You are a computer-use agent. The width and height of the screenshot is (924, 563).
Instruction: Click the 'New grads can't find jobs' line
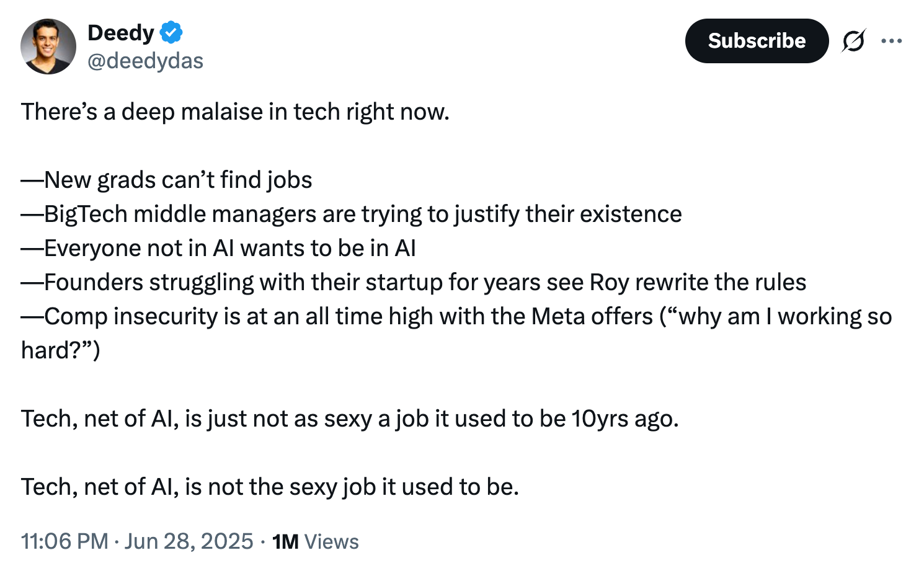tap(166, 180)
